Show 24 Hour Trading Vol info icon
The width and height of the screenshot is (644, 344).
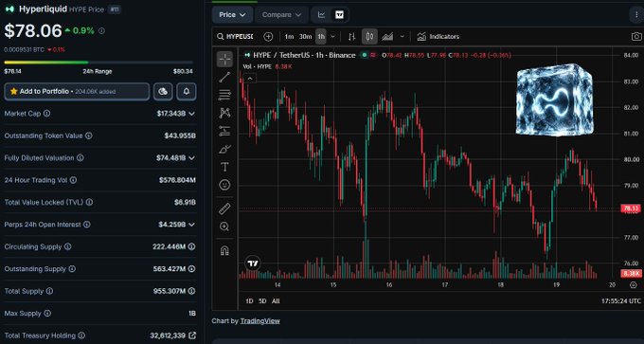(73, 180)
